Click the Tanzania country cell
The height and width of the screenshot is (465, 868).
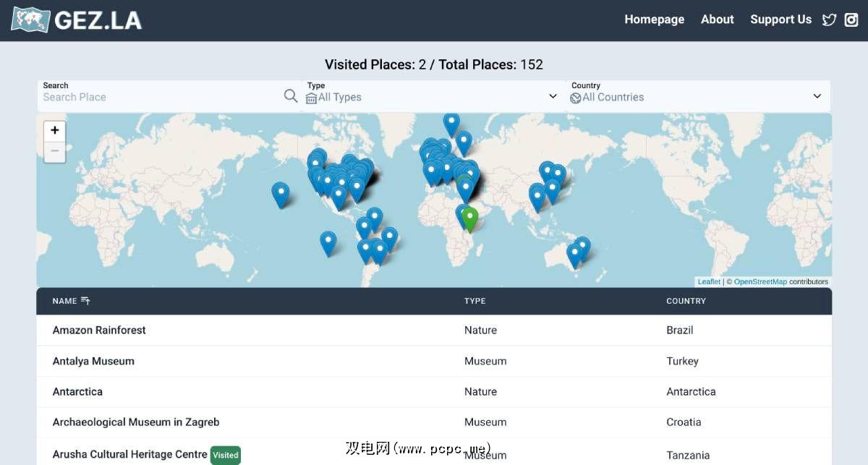[688, 455]
